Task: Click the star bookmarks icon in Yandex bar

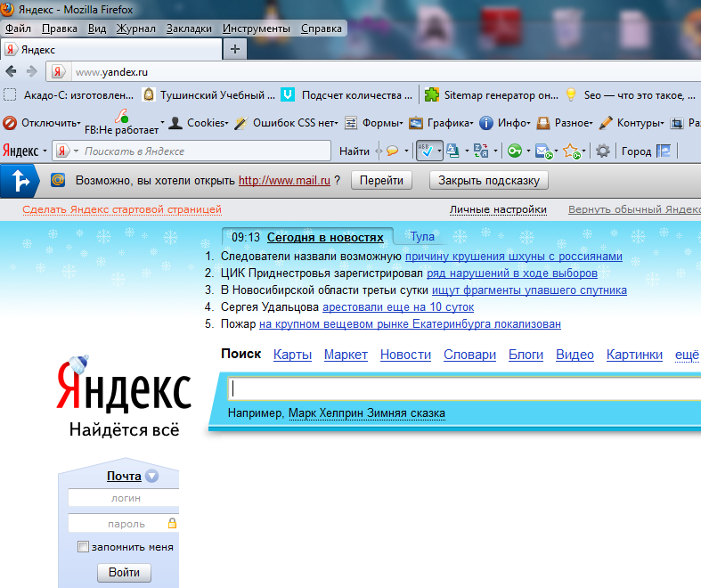Action: click(571, 151)
